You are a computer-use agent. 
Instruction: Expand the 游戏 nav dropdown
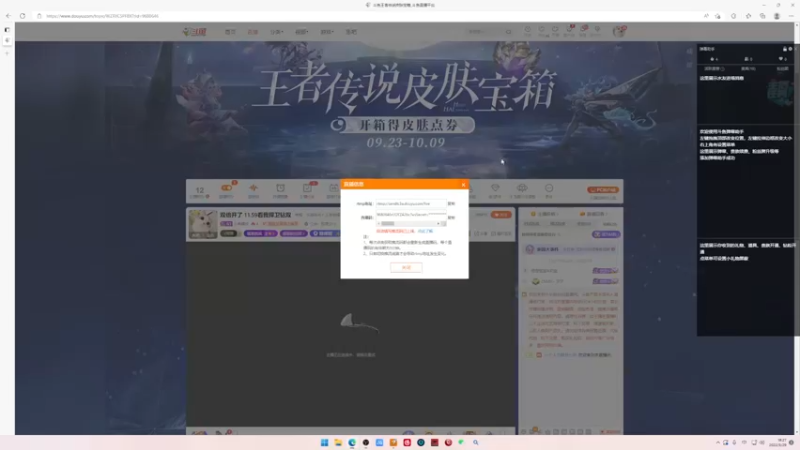click(327, 32)
